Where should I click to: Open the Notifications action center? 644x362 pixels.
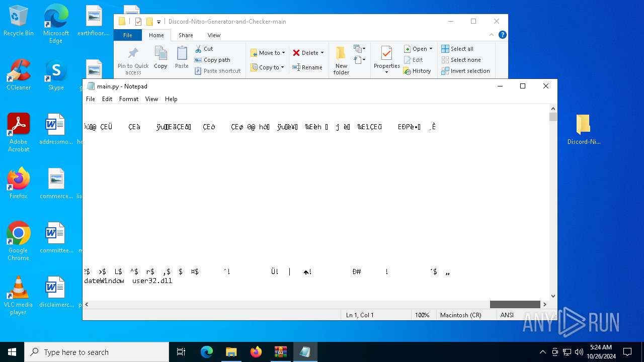627,352
